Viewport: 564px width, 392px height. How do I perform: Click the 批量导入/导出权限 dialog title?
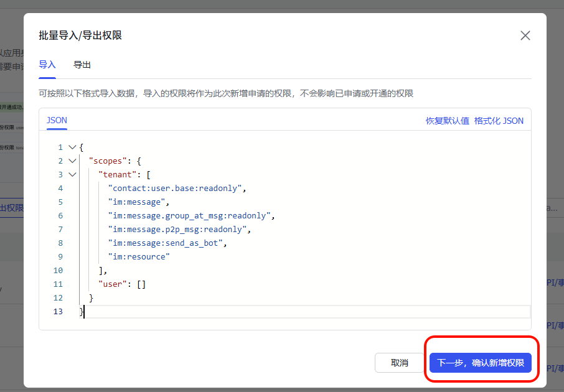[x=80, y=35]
